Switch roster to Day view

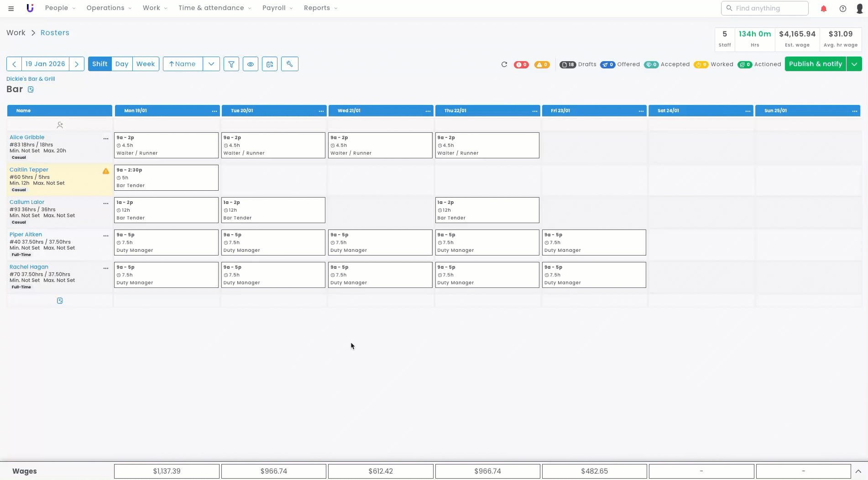[x=122, y=64]
